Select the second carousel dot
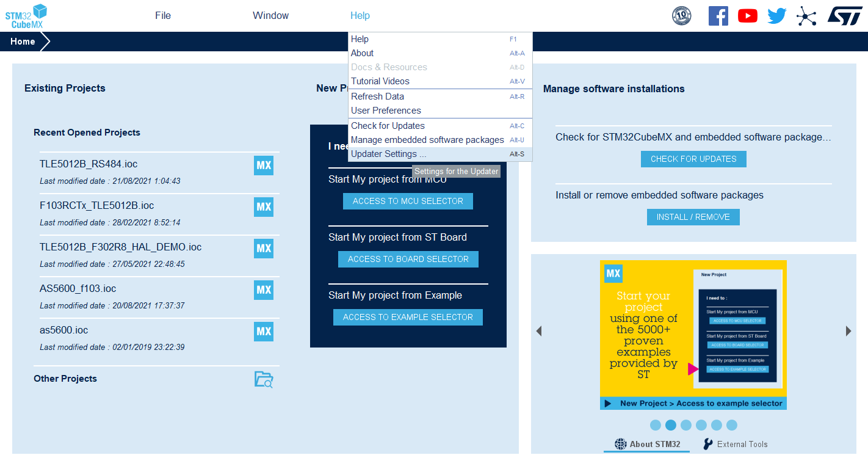This screenshot has width=868, height=466. coord(671,425)
